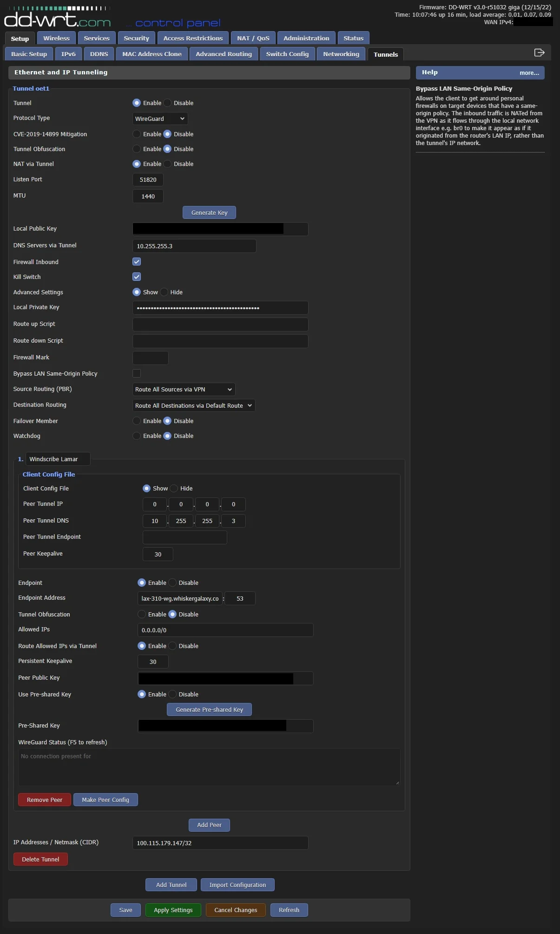This screenshot has width=560, height=934.
Task: Click the Import Configuration button
Action: pyautogui.click(x=237, y=885)
